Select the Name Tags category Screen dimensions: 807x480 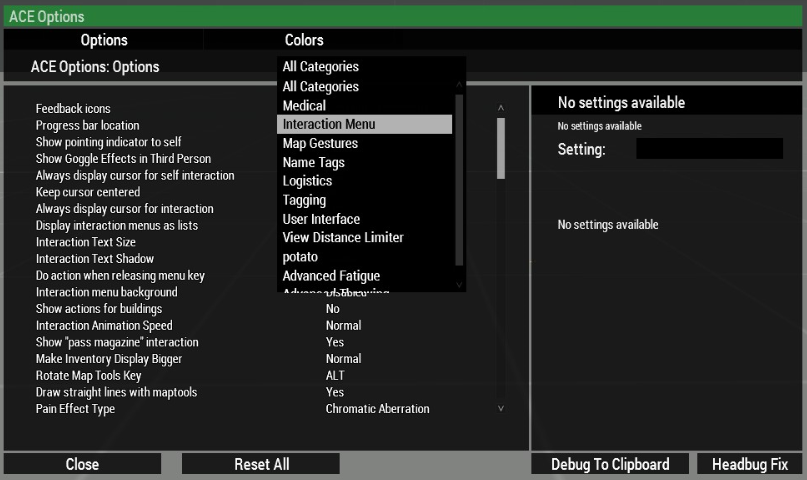coord(313,162)
